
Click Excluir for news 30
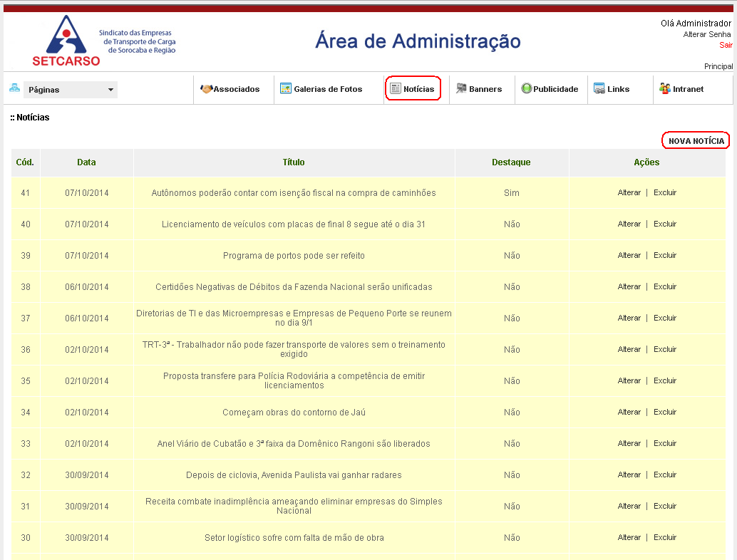(665, 537)
